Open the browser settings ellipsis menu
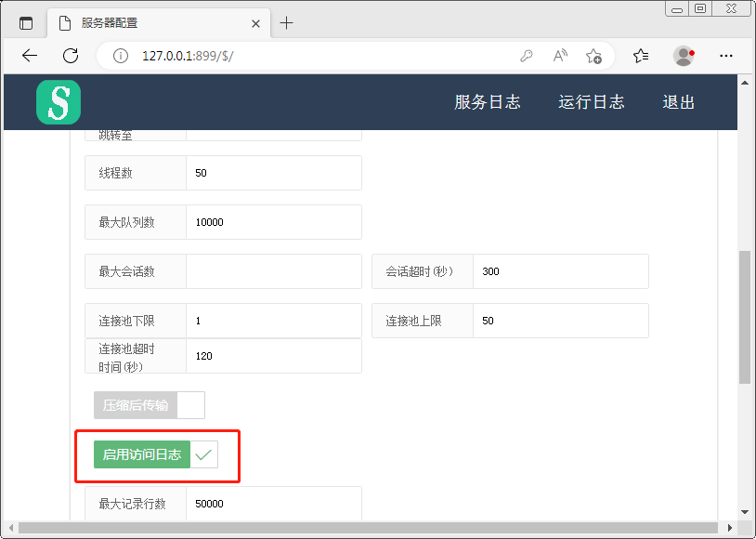Image resolution: width=756 pixels, height=539 pixels. pos(726,56)
